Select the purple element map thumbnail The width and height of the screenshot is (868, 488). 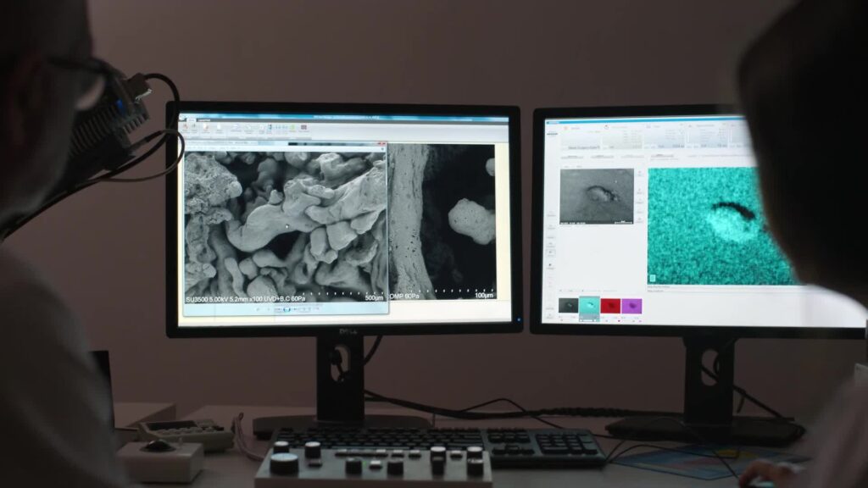pos(632,306)
